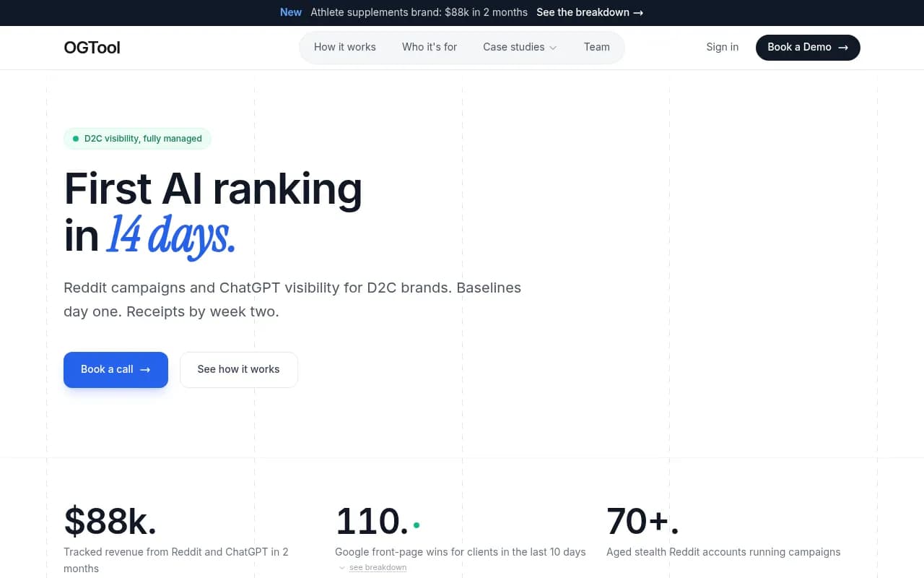The image size is (924, 578).
Task: Open the Team nav item
Action: (x=597, y=47)
